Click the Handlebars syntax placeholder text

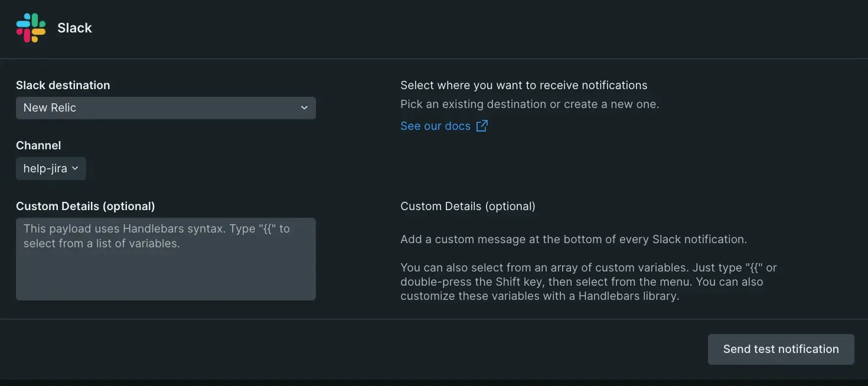coord(156,235)
